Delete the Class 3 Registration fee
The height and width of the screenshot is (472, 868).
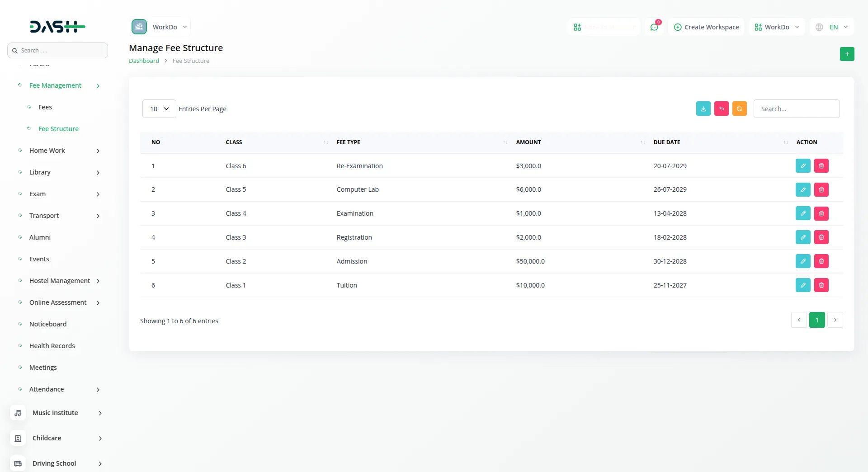pyautogui.click(x=821, y=237)
